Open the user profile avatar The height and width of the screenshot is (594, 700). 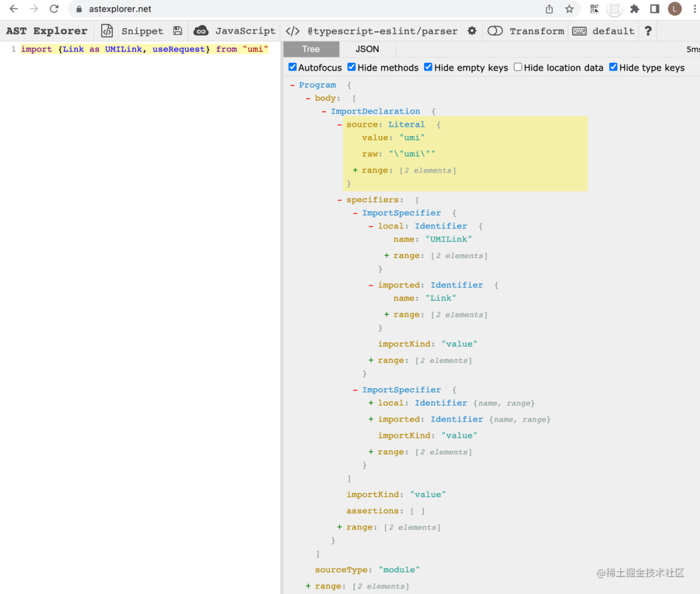coord(675,9)
